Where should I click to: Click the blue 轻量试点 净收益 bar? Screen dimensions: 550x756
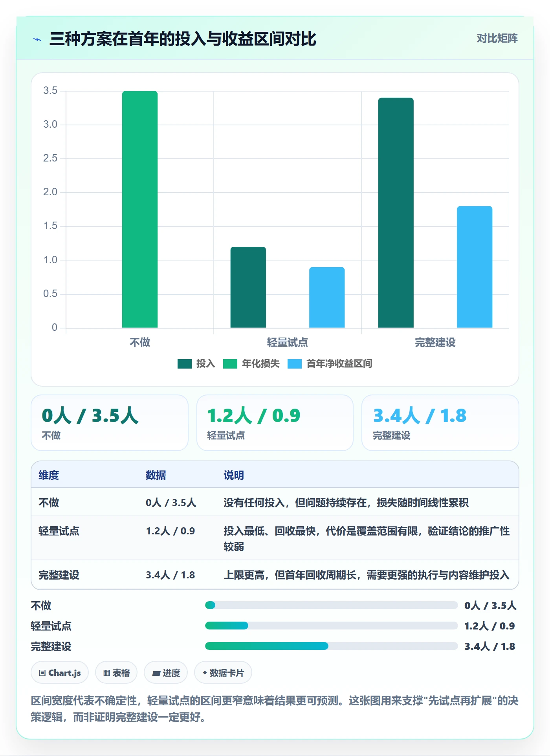coord(327,297)
